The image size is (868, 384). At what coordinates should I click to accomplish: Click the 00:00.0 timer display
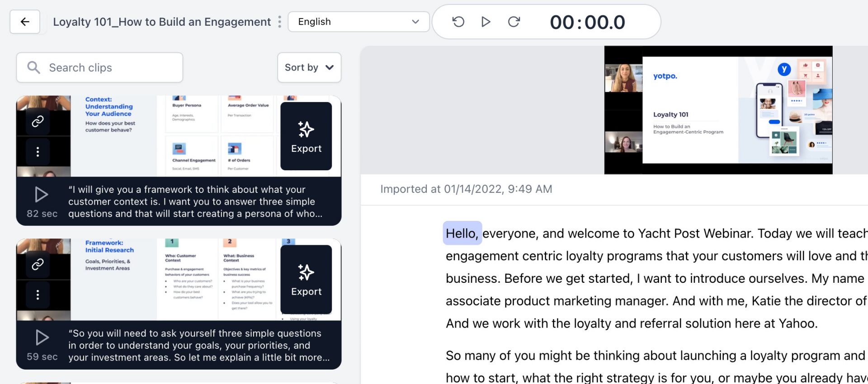tap(587, 22)
